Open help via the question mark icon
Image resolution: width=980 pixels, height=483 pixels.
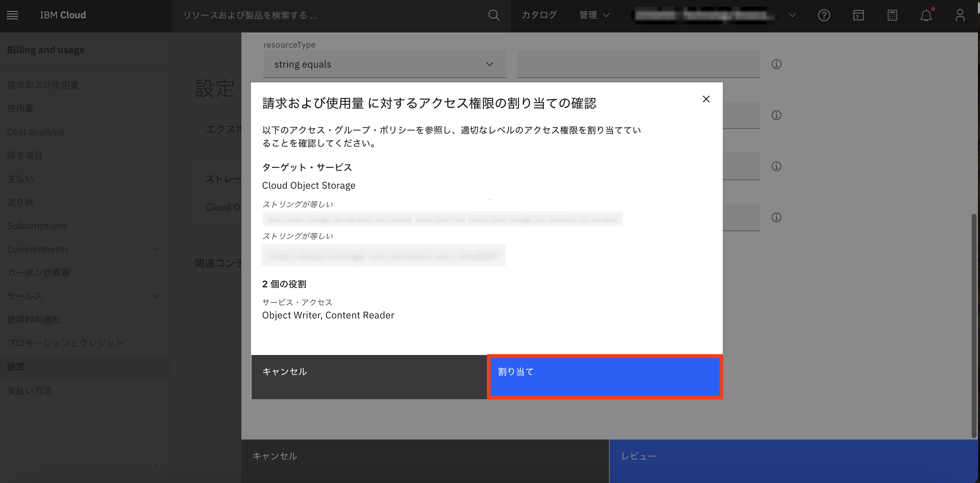(824, 15)
